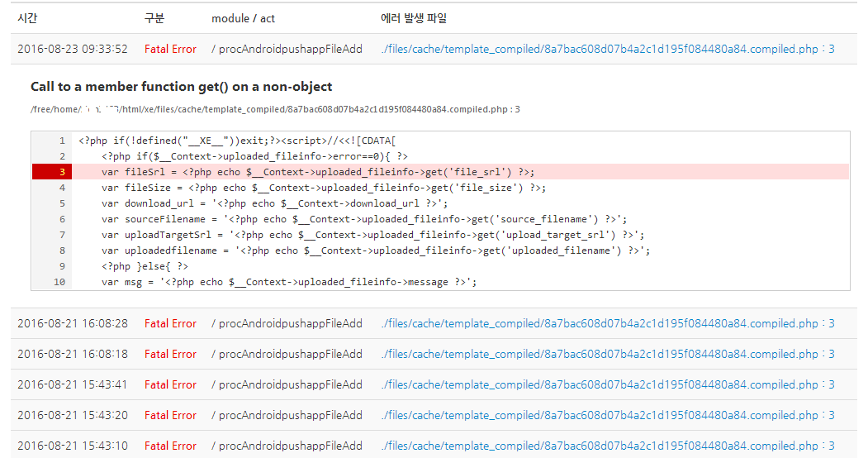Open the file link for the 15:43:10 error
This screenshot has width=868, height=458.
(x=608, y=446)
